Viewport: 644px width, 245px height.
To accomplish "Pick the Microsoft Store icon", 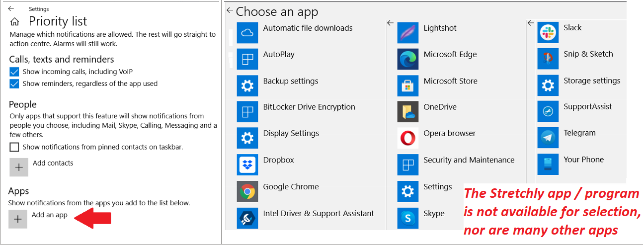I will coord(408,85).
